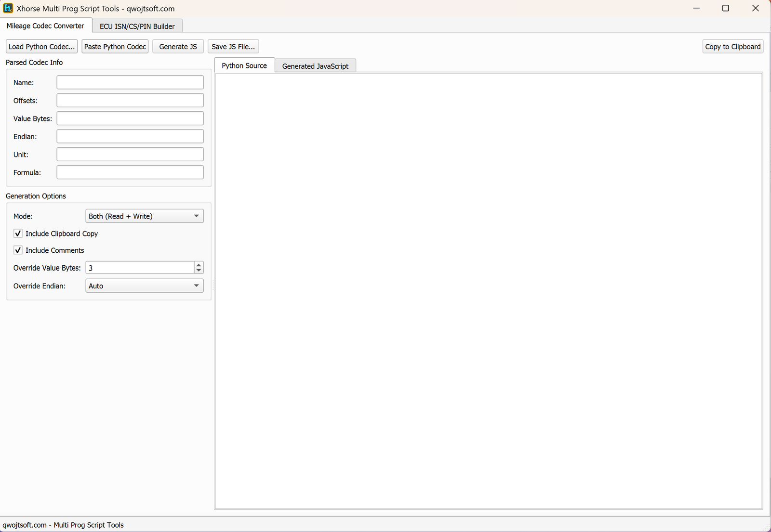
Task: Decrease Override Value Bytes with down arrow
Action: (199, 271)
